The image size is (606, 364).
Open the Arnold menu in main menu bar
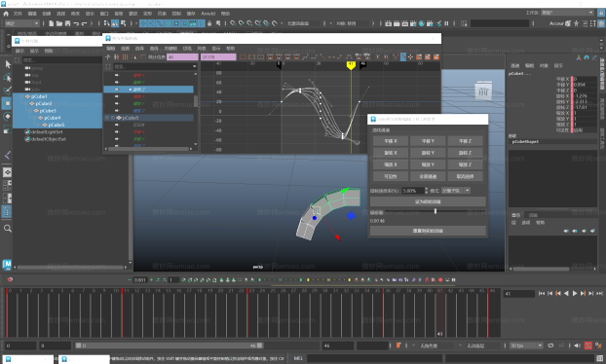[x=208, y=14]
